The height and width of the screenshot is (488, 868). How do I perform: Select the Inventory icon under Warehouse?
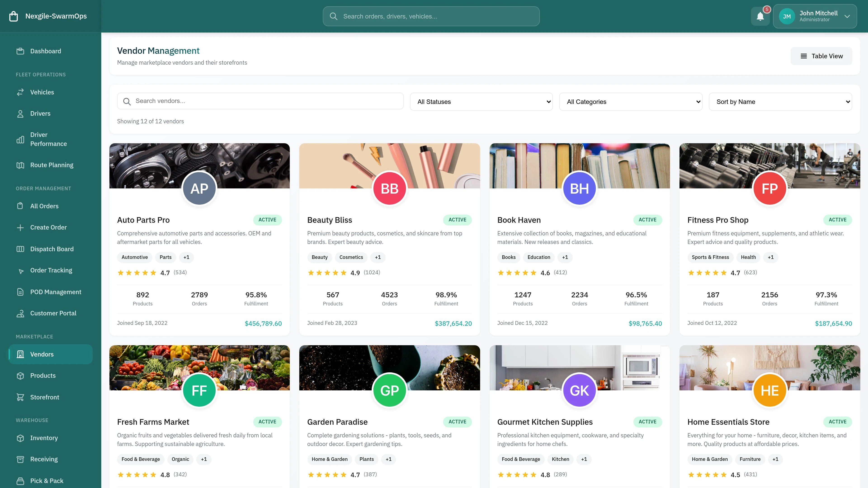[x=20, y=438]
